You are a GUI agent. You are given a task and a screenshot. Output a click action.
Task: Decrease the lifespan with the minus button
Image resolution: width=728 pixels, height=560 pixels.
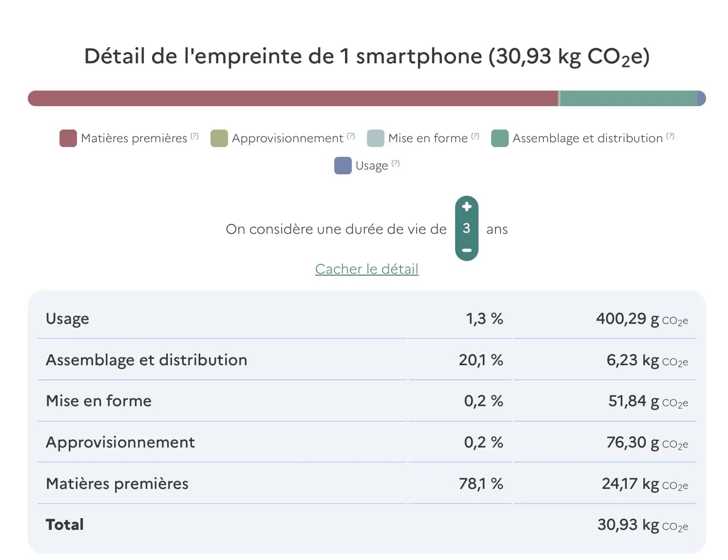pos(466,250)
